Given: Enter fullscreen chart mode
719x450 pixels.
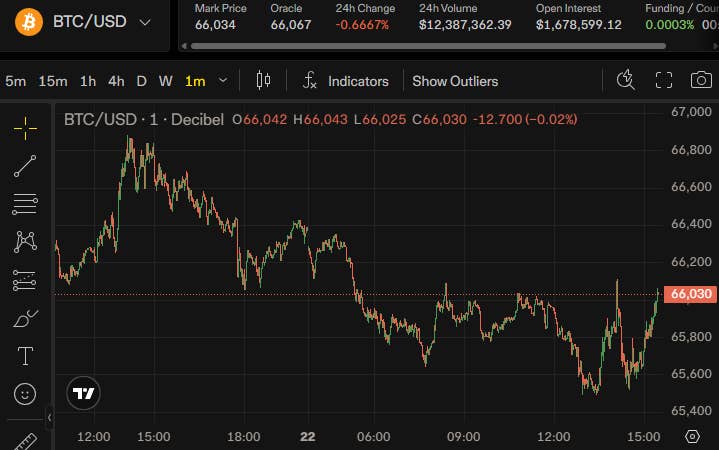Looking at the screenshot, I should 664,80.
